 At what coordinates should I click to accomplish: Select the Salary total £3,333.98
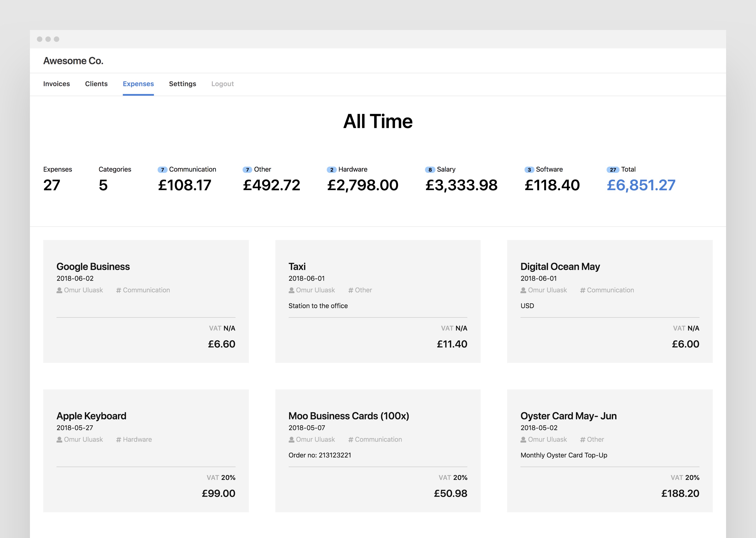pyautogui.click(x=461, y=185)
